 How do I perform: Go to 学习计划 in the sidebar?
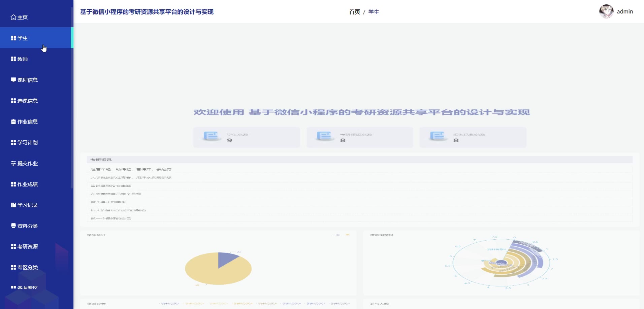(x=37, y=142)
